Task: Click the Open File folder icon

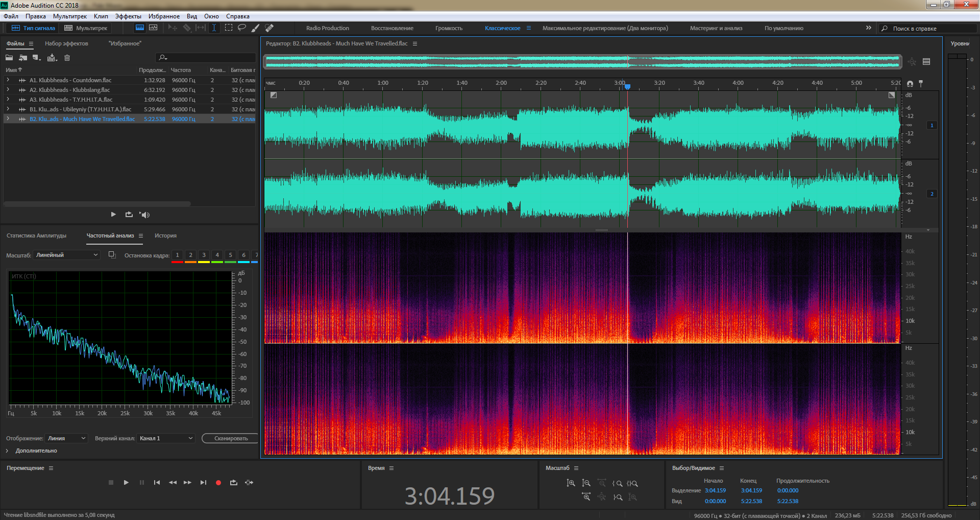Action: (9, 58)
